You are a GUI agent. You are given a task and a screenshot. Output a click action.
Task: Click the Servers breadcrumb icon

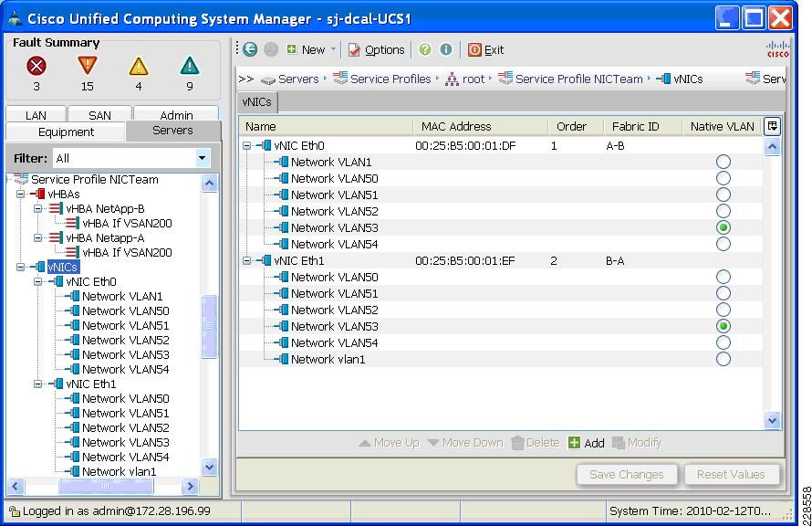tap(267, 79)
